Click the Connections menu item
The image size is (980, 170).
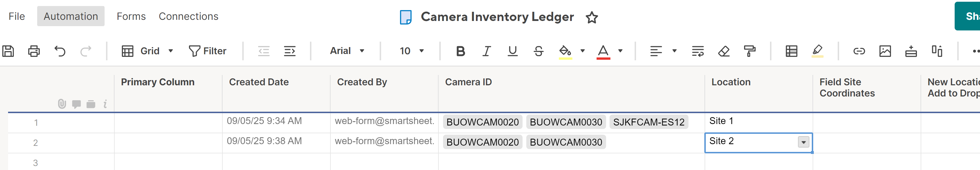coord(188,16)
